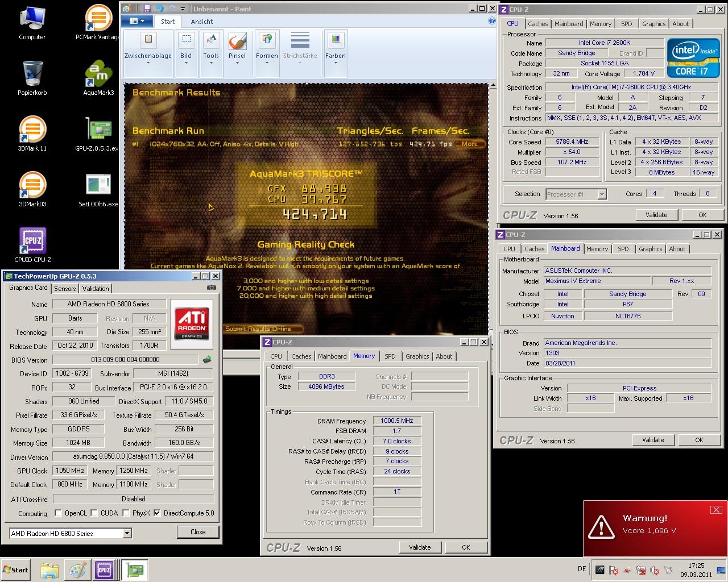Screen dimensions: 728x582
Task: Toggle the OpenCL checkbox in GPU-Z
Action: [x=58, y=513]
